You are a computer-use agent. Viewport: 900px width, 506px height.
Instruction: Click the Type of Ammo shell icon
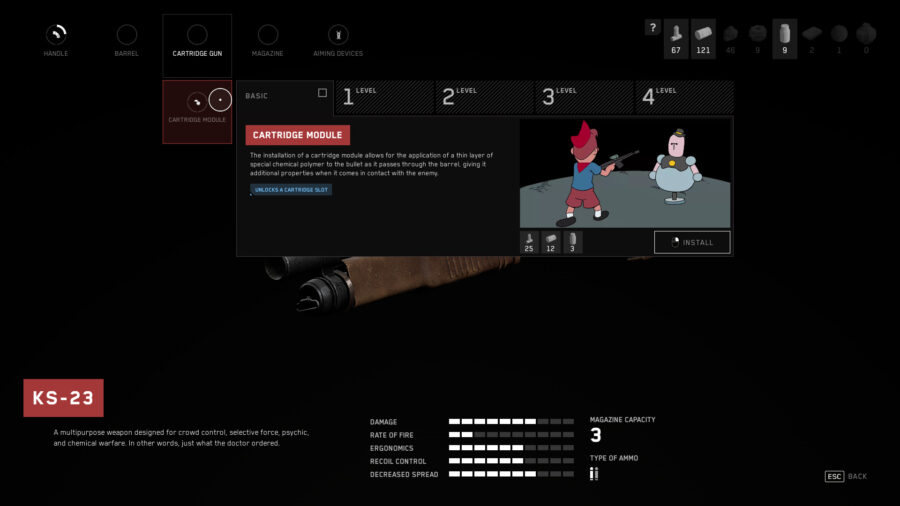point(594,474)
